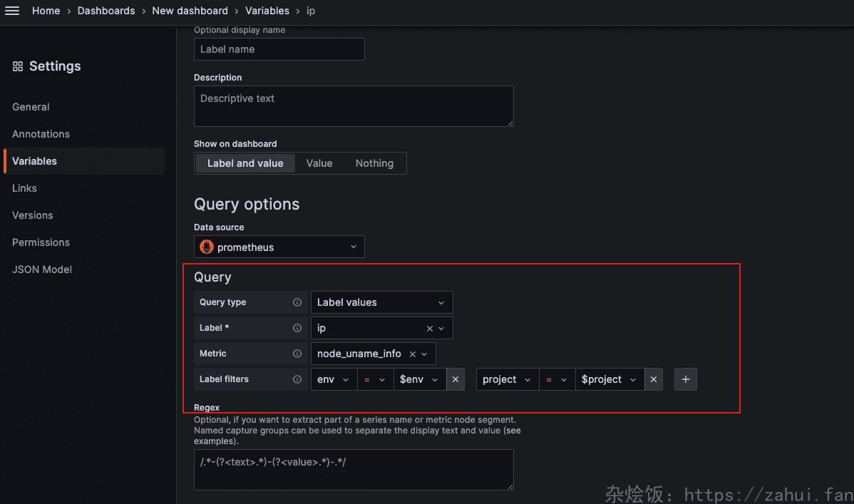The image size is (854, 504).
Task: Click the Regex text area
Action: [354, 469]
